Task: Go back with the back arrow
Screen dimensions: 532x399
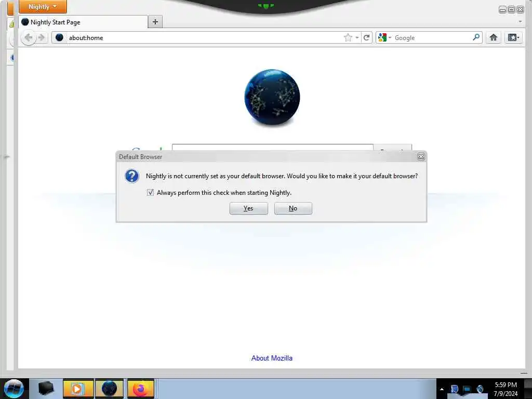Action: [29, 37]
